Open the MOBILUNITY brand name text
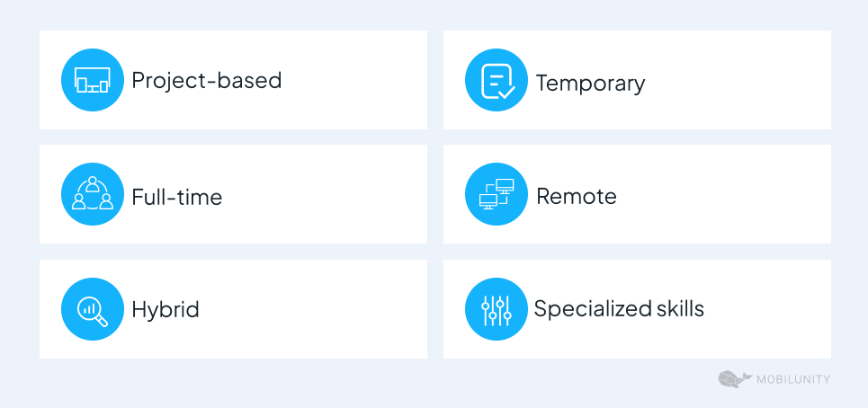This screenshot has width=868, height=408. [x=793, y=380]
